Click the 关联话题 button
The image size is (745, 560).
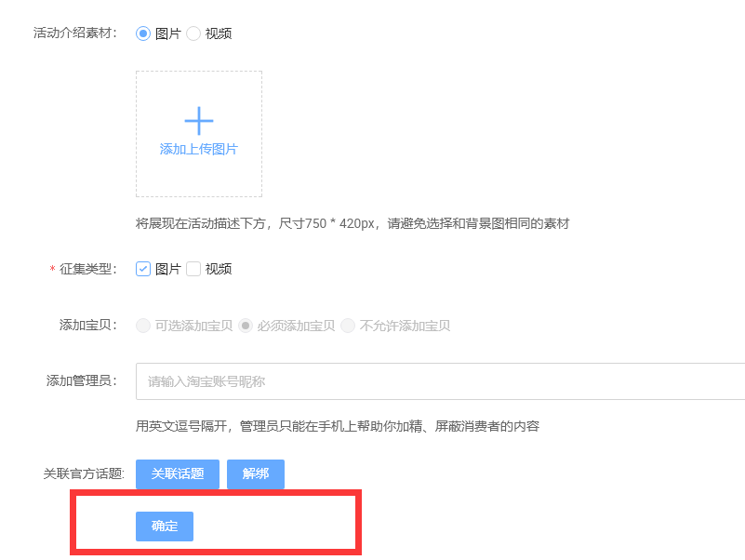[x=178, y=474]
